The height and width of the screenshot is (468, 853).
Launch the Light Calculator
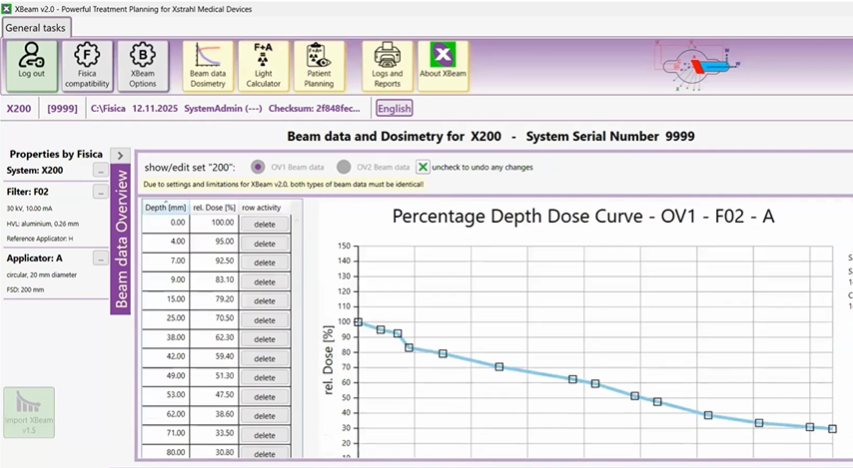[x=264, y=65]
